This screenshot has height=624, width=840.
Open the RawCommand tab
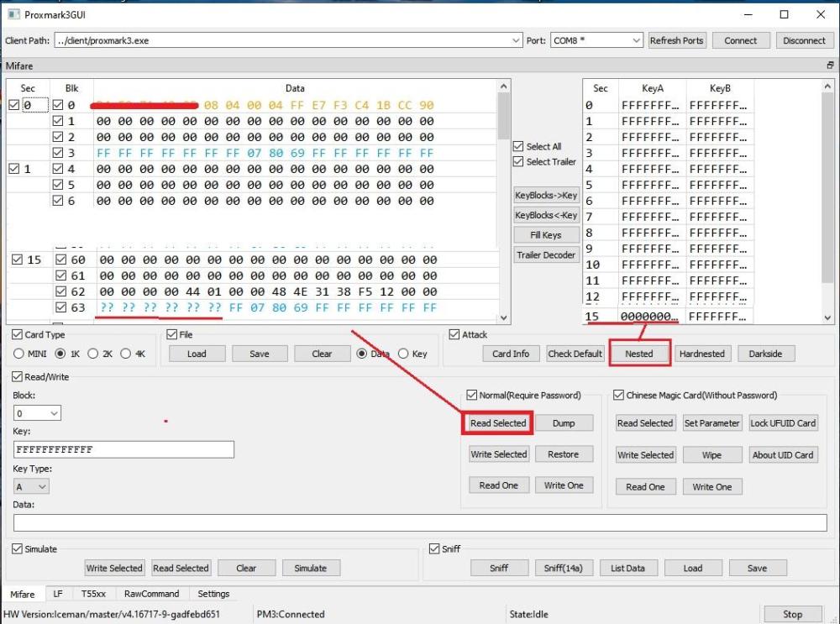point(152,594)
